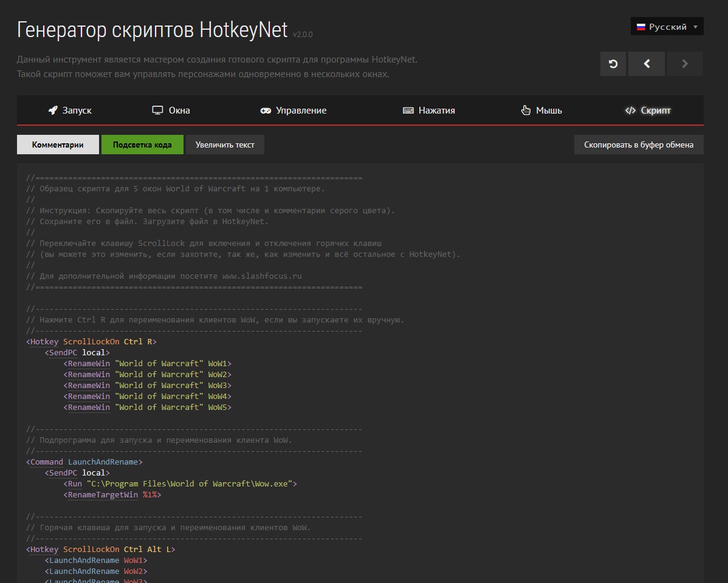The height and width of the screenshot is (583, 728).
Task: Click the RenameWin line ending with WoW1
Action: click(x=147, y=363)
